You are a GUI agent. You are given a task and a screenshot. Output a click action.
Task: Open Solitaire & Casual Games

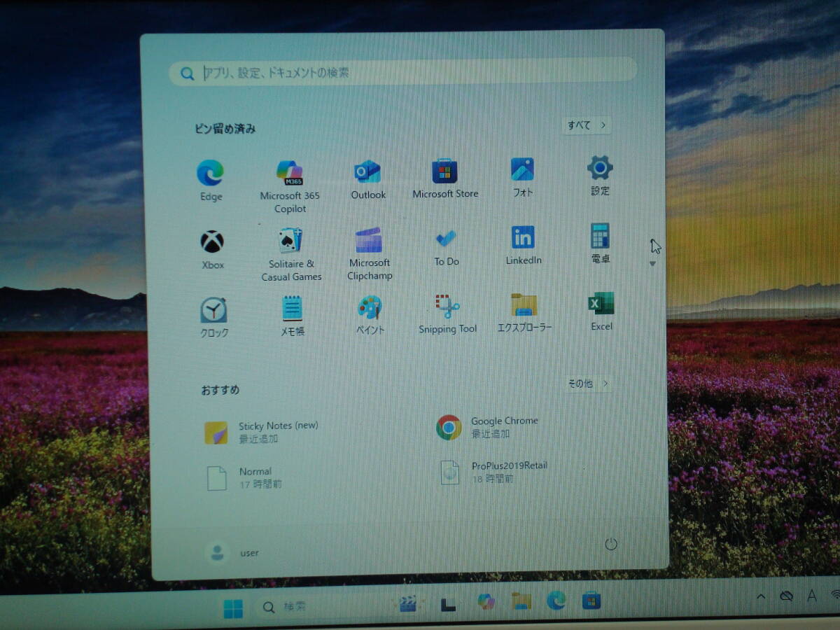pyautogui.click(x=291, y=254)
